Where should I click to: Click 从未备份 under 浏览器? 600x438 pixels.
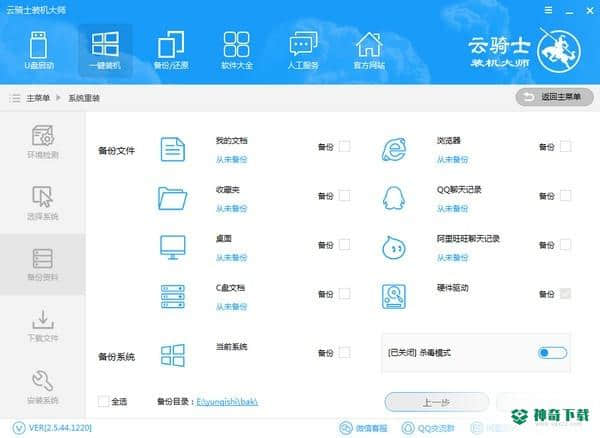point(453,159)
